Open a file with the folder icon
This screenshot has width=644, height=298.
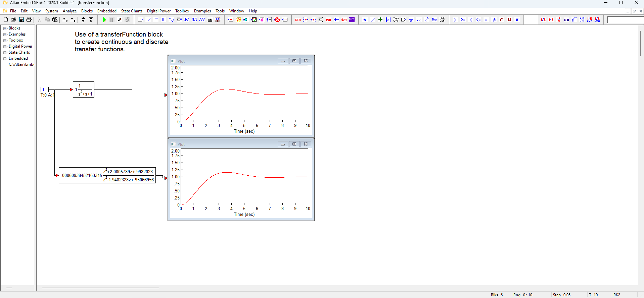(x=13, y=20)
